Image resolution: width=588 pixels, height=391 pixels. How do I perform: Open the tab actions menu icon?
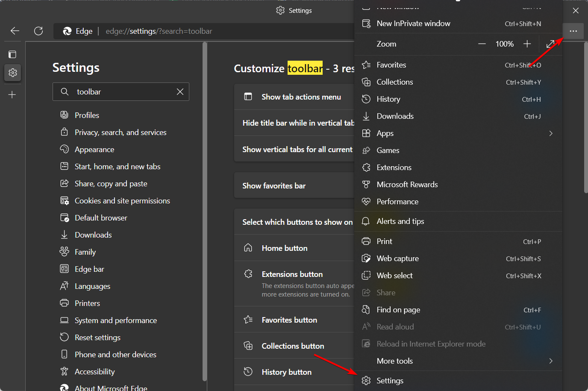12,54
